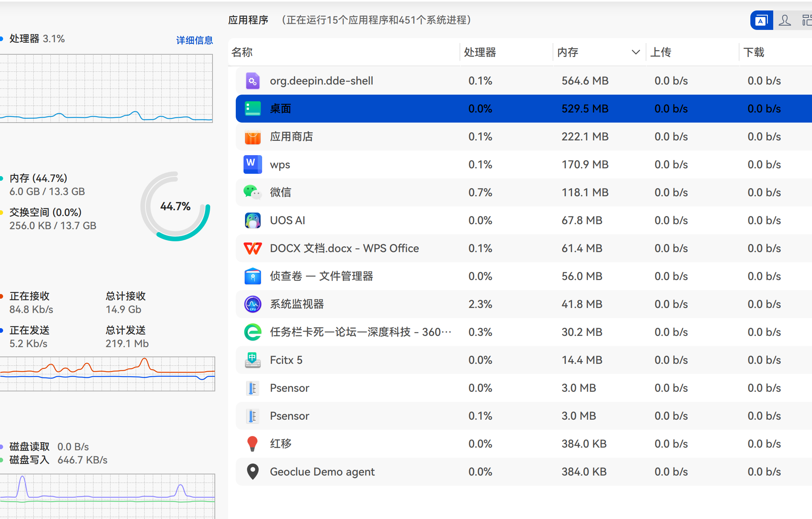This screenshot has width=812, height=519.
Task: Click the 总计接收 14.9 Gb value
Action: point(123,310)
